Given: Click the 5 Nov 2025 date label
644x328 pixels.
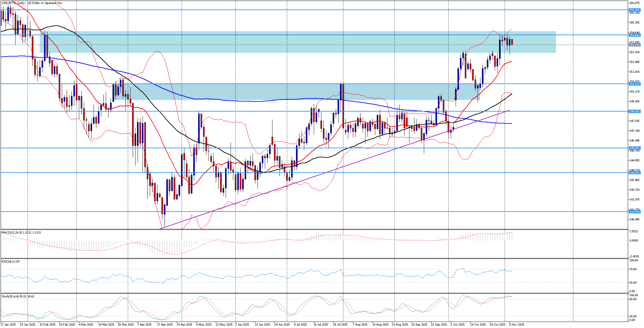Looking at the screenshot, I should 517,325.
